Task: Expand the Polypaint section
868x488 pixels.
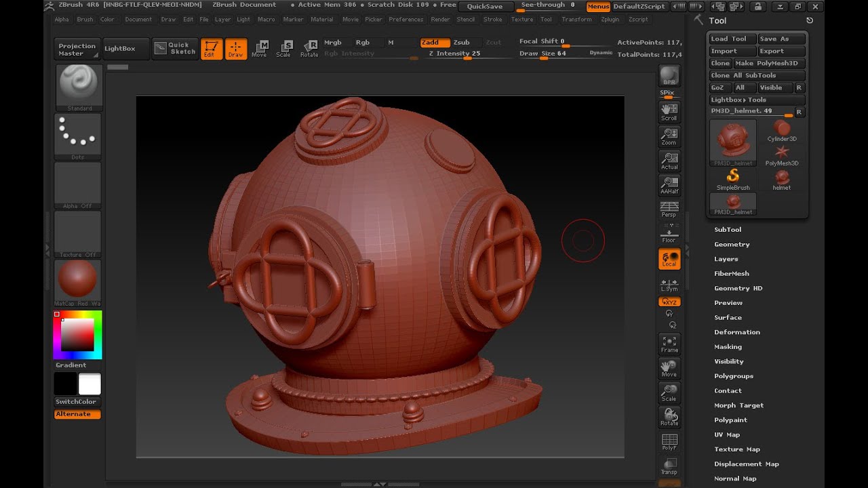Action: (730, 420)
